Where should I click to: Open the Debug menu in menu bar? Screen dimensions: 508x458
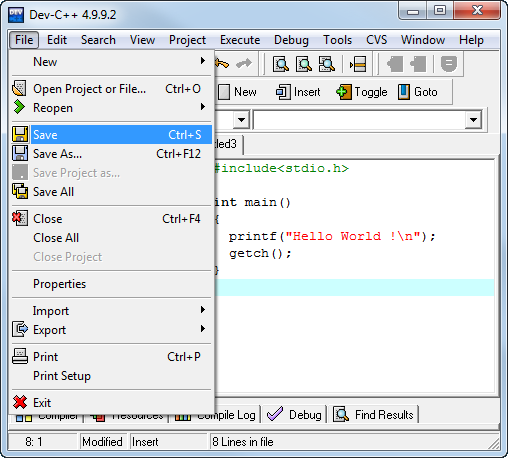(x=291, y=40)
